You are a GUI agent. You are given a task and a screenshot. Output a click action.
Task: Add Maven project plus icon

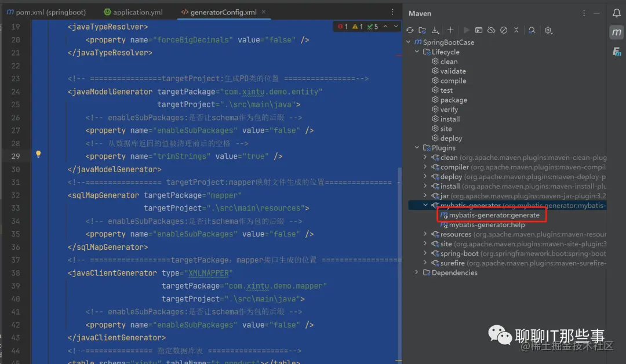(x=450, y=30)
